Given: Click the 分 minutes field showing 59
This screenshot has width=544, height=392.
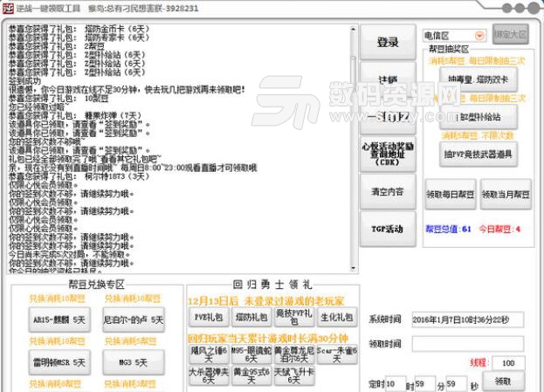Looking at the screenshot, I should coord(425,383).
